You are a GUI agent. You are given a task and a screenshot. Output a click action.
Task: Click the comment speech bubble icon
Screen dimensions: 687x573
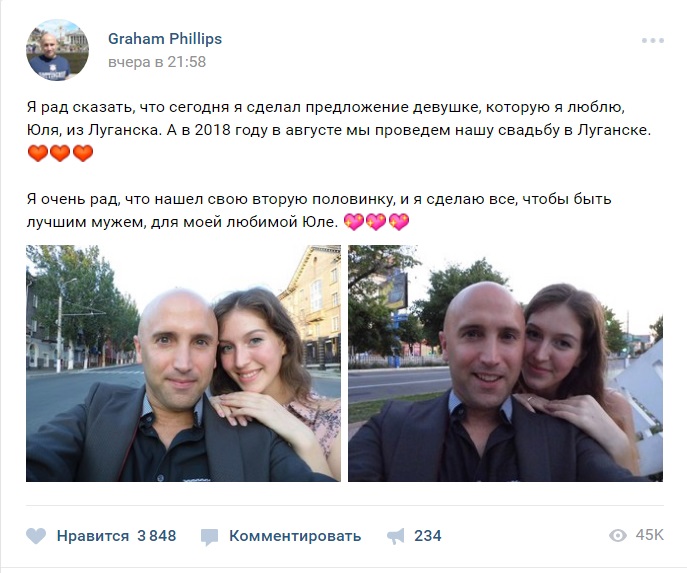(209, 537)
